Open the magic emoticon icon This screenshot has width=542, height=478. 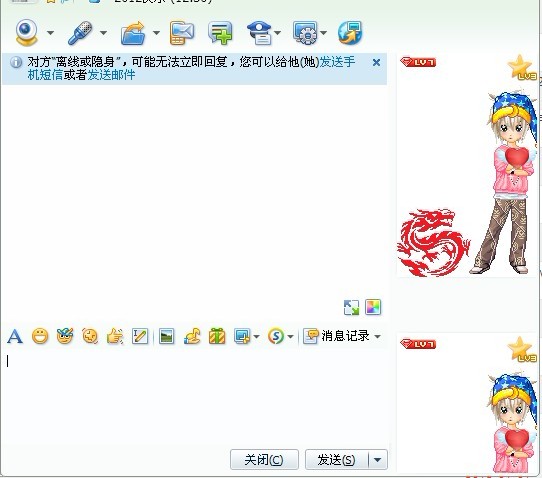pos(65,336)
